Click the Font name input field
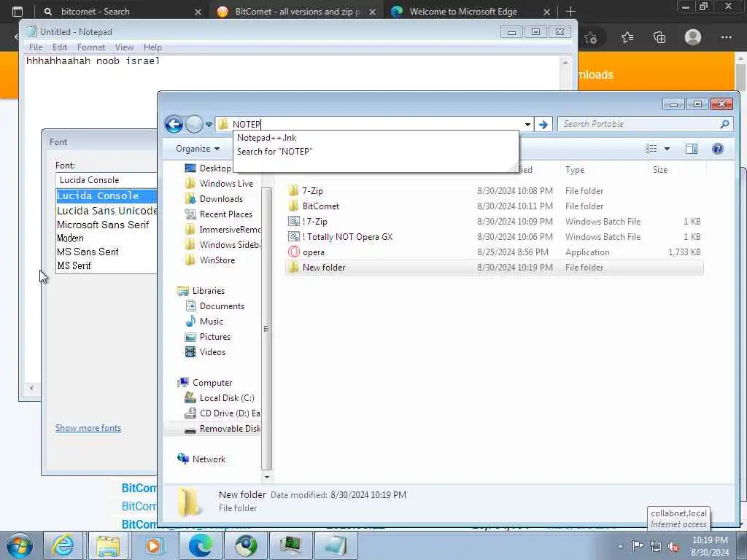Viewport: 747px width, 560px height. [x=107, y=180]
